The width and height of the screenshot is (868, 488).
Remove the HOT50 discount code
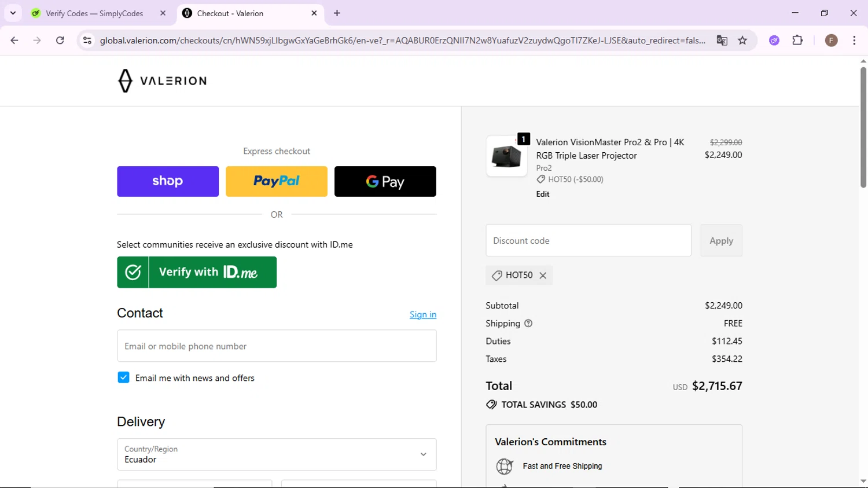(543, 276)
